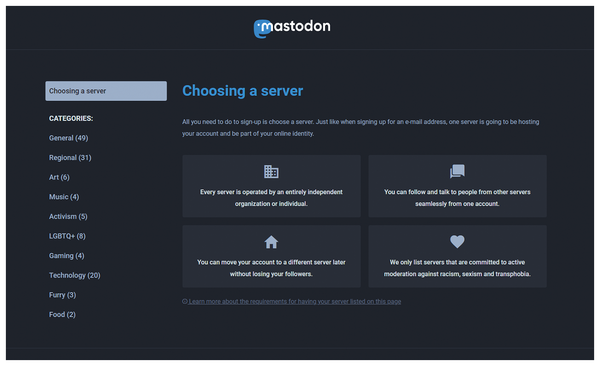The image size is (600, 366).
Task: Open the Regional (31) category
Action: click(70, 157)
